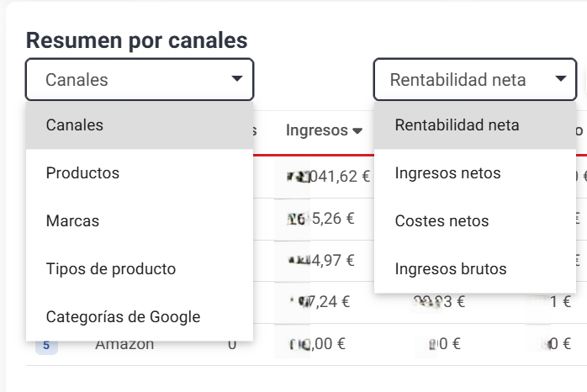Viewport: 587px width, 392px height.
Task: Click the row number 5 badge
Action: tap(46, 345)
